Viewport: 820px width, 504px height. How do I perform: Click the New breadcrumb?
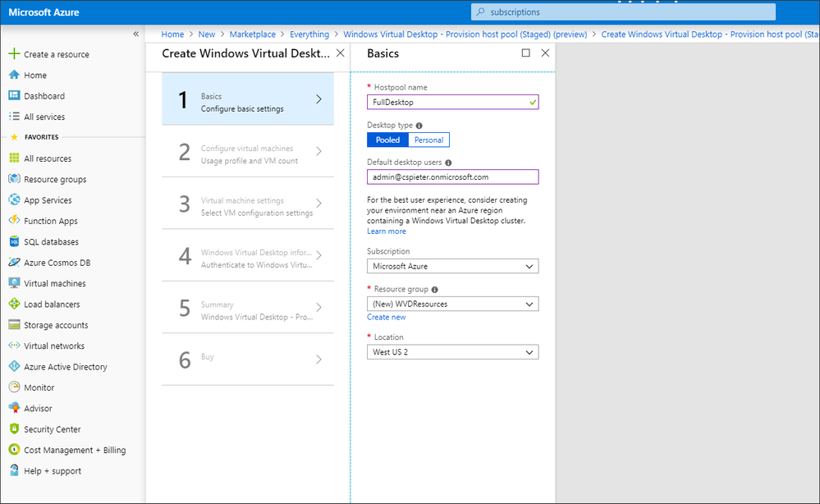[207, 34]
